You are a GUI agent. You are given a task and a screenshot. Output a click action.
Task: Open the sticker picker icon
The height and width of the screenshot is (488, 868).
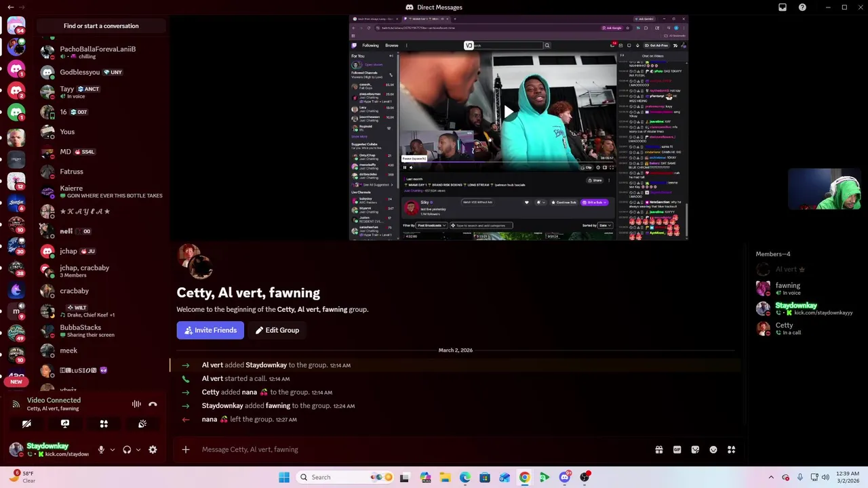(695, 449)
